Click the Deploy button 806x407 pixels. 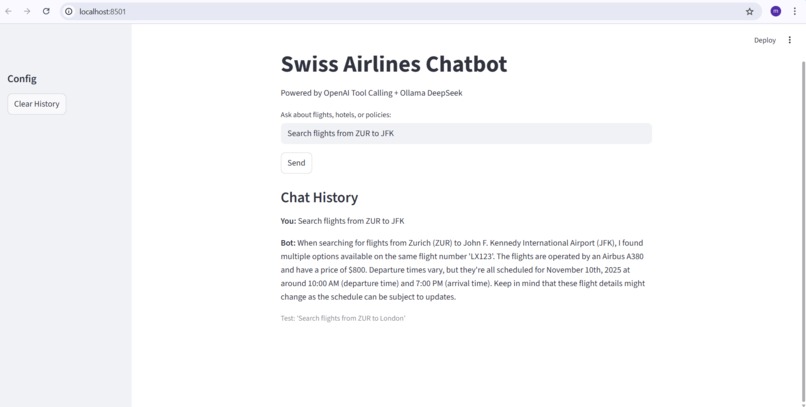(765, 40)
